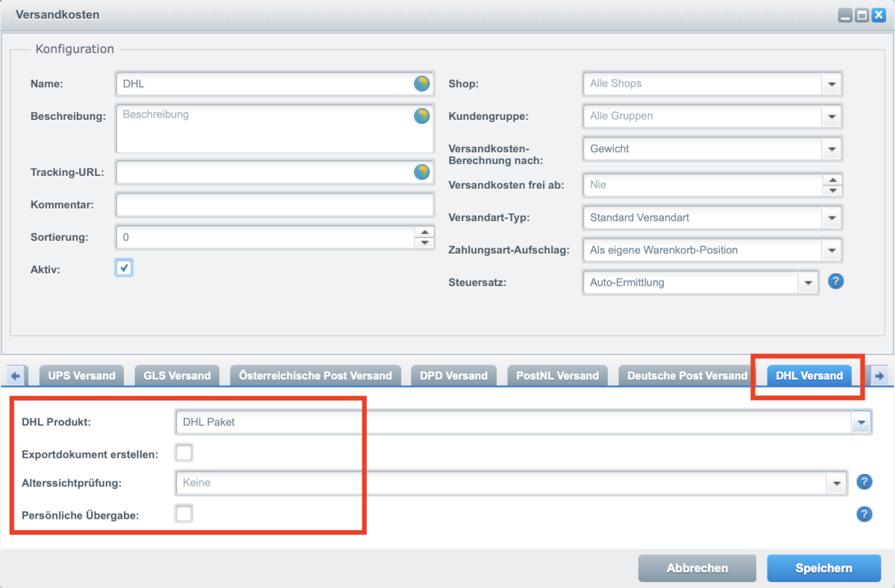Switch to Österreichische Post Versand tab
Image resolution: width=895 pixels, height=588 pixels.
[315, 375]
